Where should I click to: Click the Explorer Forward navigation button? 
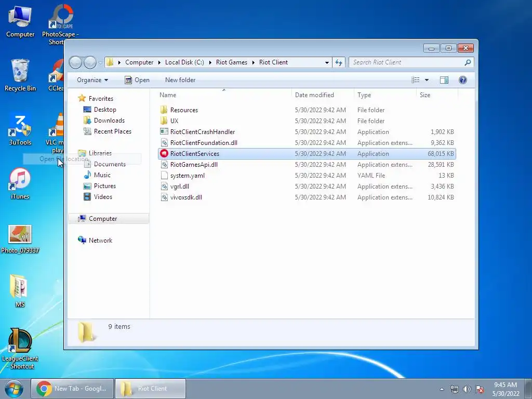point(90,62)
